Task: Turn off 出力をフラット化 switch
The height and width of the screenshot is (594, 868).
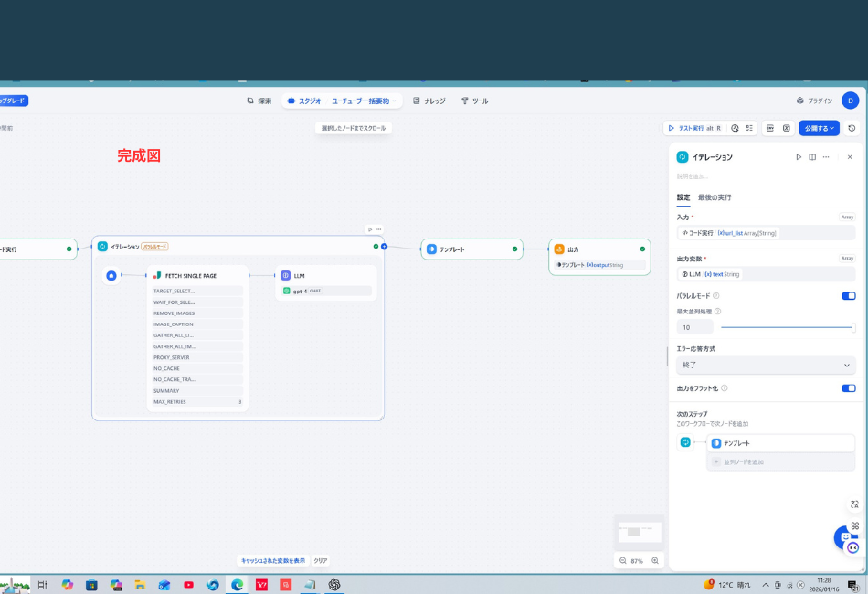Action: (848, 388)
